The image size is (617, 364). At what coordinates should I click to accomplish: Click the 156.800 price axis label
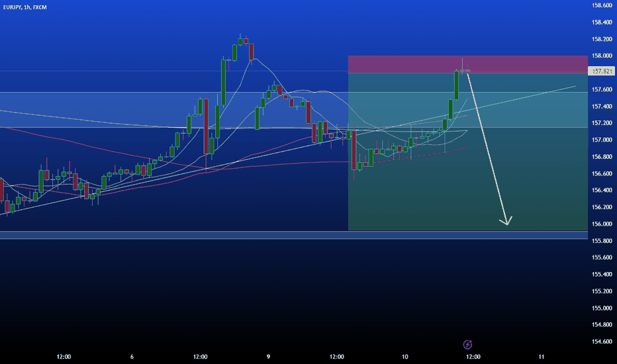(x=602, y=157)
